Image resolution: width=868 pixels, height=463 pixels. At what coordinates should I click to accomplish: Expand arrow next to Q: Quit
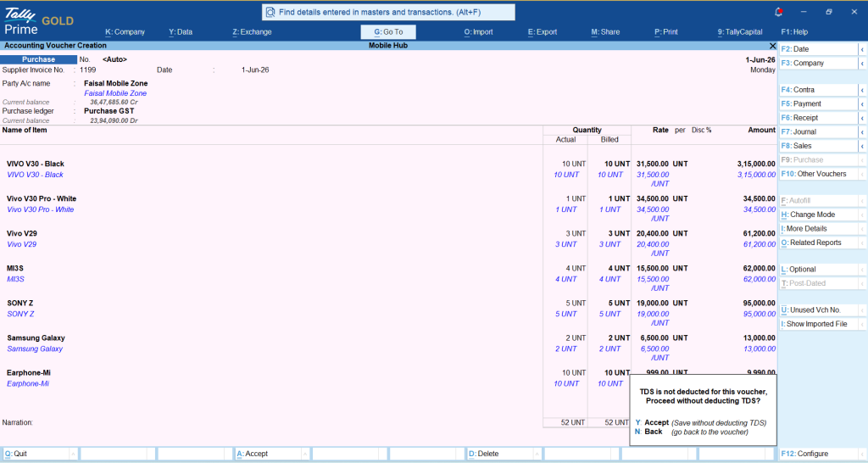73,454
